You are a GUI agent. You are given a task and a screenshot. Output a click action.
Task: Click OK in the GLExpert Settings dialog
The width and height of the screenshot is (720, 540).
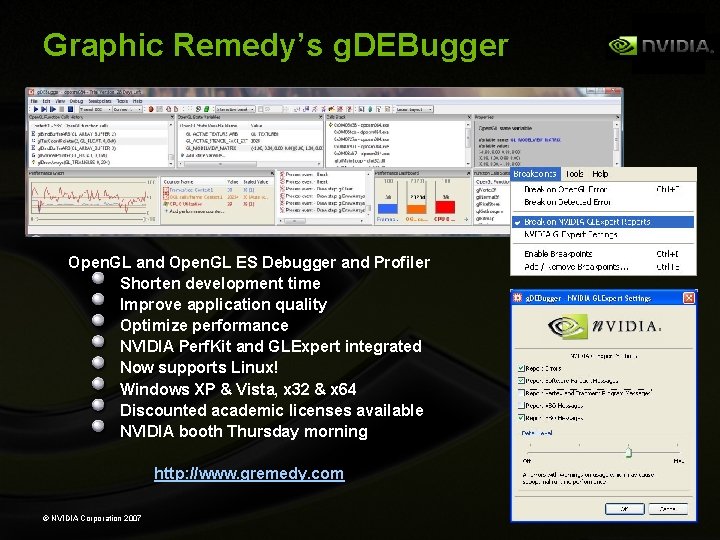(x=624, y=509)
